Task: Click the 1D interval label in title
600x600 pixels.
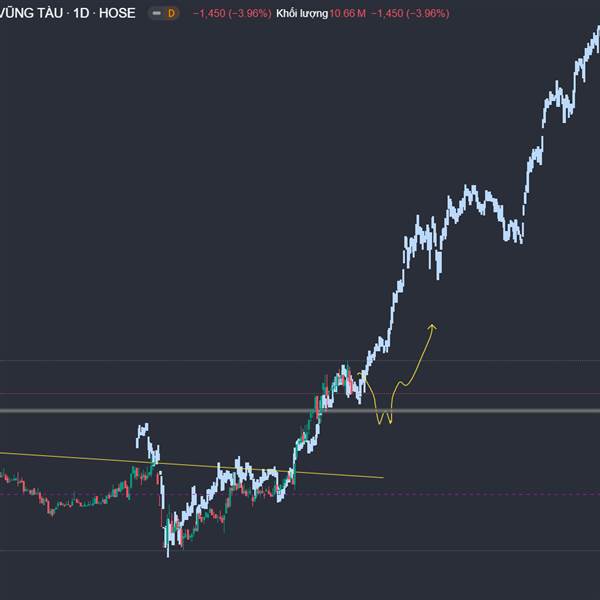Action: coord(81,13)
